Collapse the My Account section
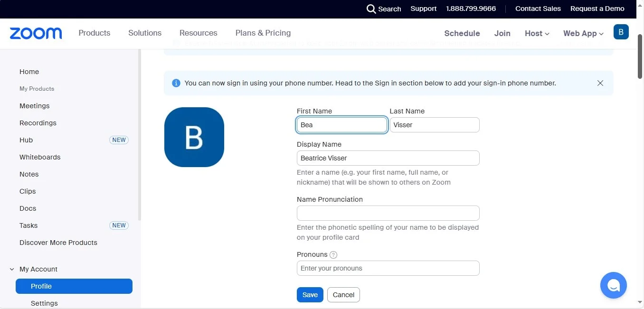The width and height of the screenshot is (644, 309). pyautogui.click(x=12, y=269)
